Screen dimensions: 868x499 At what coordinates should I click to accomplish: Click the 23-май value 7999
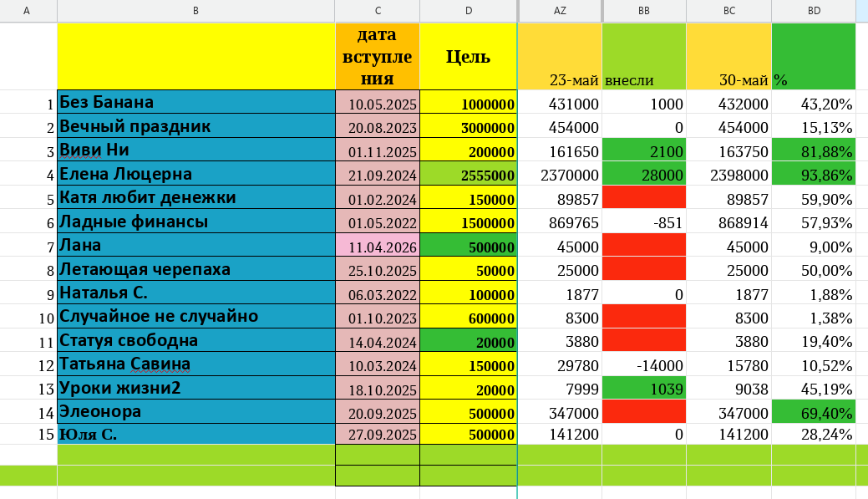pos(560,388)
